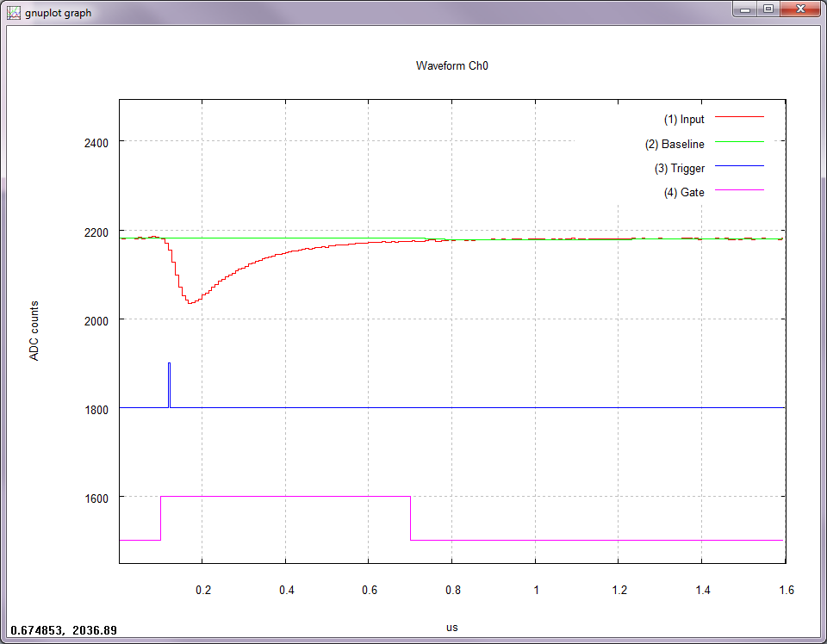This screenshot has width=827, height=644.
Task: Click the 'gnuplot graph' window title text
Action: click(x=58, y=13)
